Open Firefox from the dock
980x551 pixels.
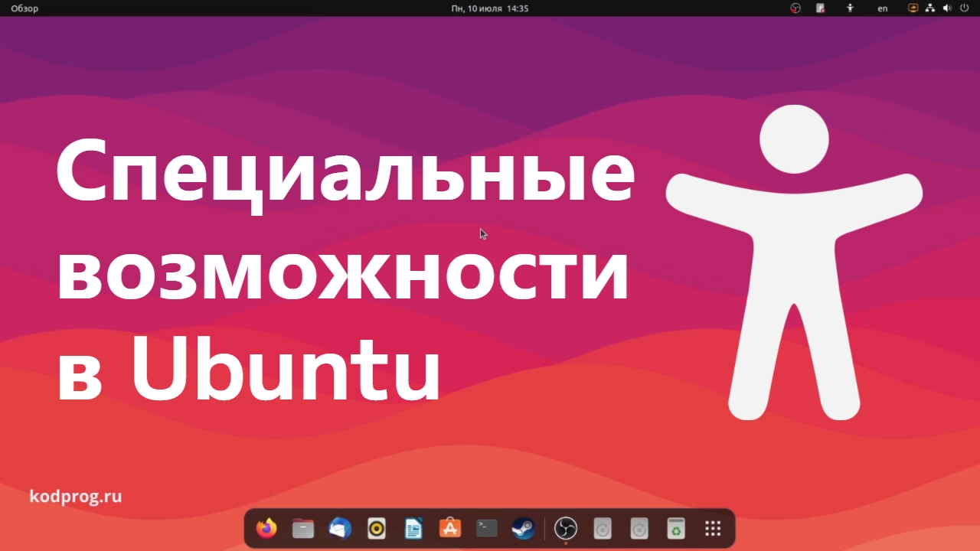point(266,528)
